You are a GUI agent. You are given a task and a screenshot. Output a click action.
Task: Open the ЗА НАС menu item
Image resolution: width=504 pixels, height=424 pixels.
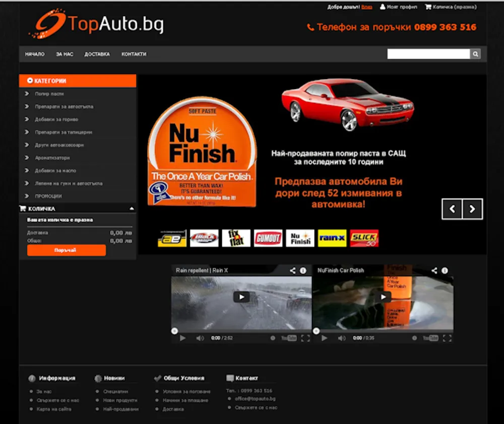tap(65, 54)
